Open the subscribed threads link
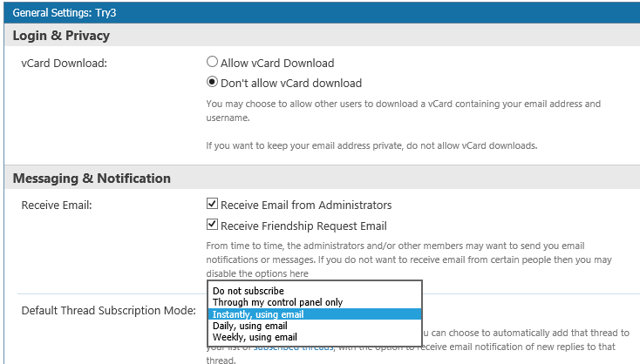Image resolution: width=640 pixels, height=364 pixels. 294,347
